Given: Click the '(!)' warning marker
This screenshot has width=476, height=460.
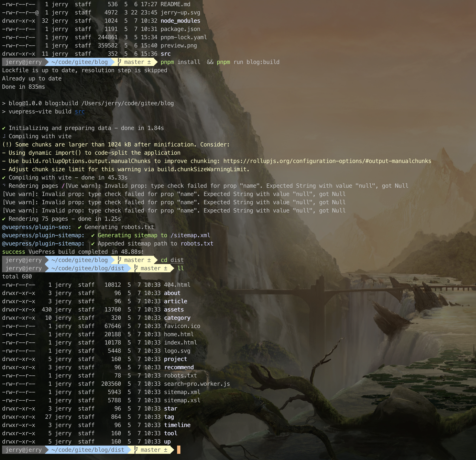Looking at the screenshot, I should (x=7, y=145).
